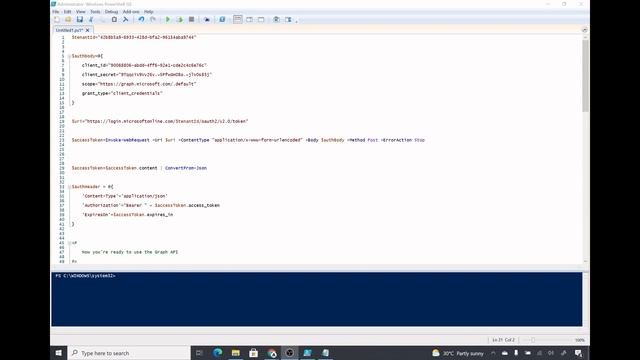Open the Edit menu

pos(67,12)
